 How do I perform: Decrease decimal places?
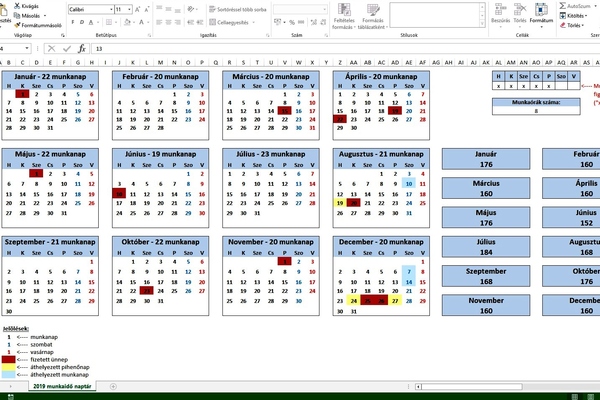pyautogui.click(x=323, y=22)
